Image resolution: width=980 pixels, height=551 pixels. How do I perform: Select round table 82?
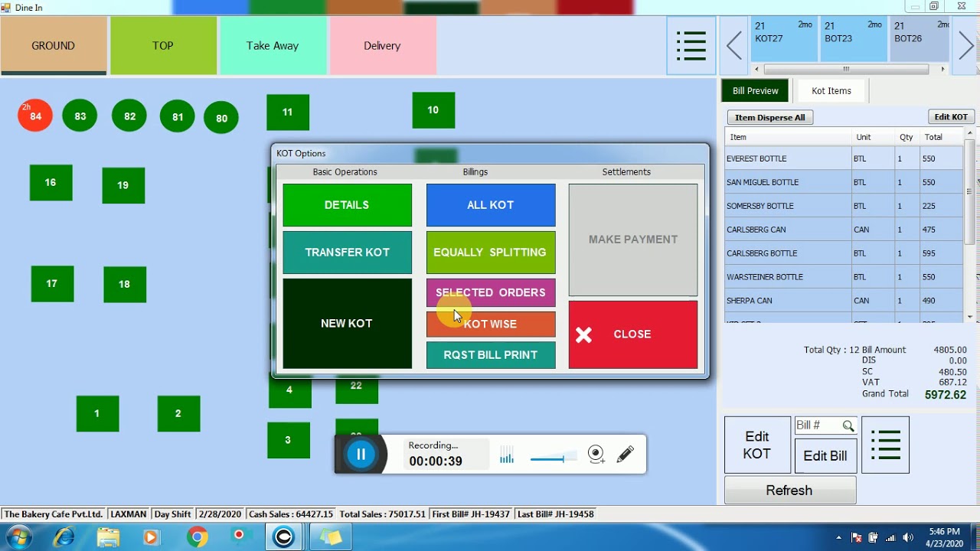129,116
